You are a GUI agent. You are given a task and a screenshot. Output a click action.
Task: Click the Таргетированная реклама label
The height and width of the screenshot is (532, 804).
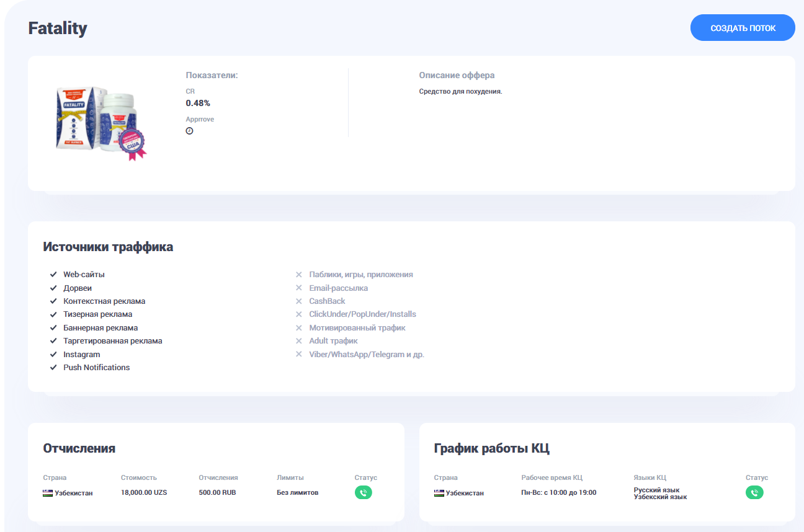coord(113,341)
